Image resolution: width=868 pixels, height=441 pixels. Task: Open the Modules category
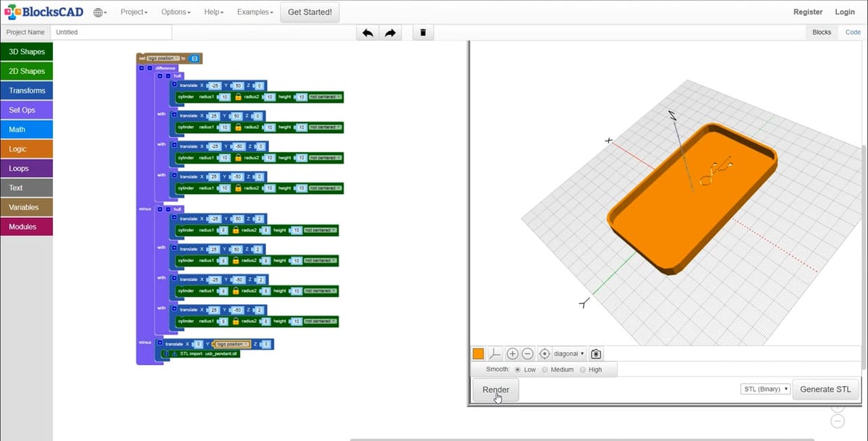click(27, 227)
